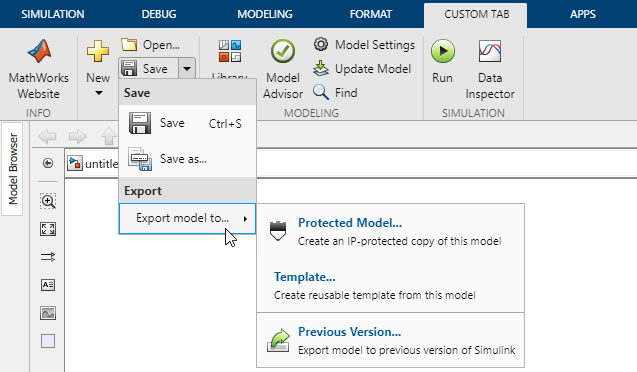Toggle the Save split-button dropdown arrow
The height and width of the screenshot is (372, 637).
187,69
